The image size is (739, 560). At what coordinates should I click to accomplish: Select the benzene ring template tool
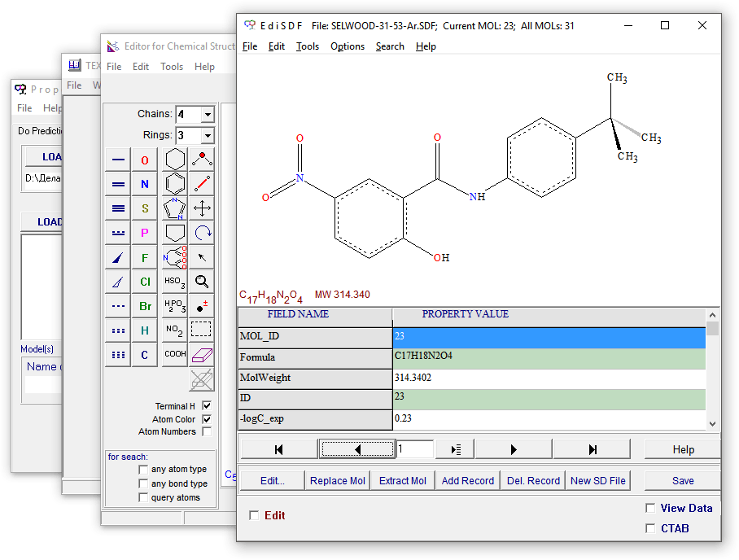(175, 184)
